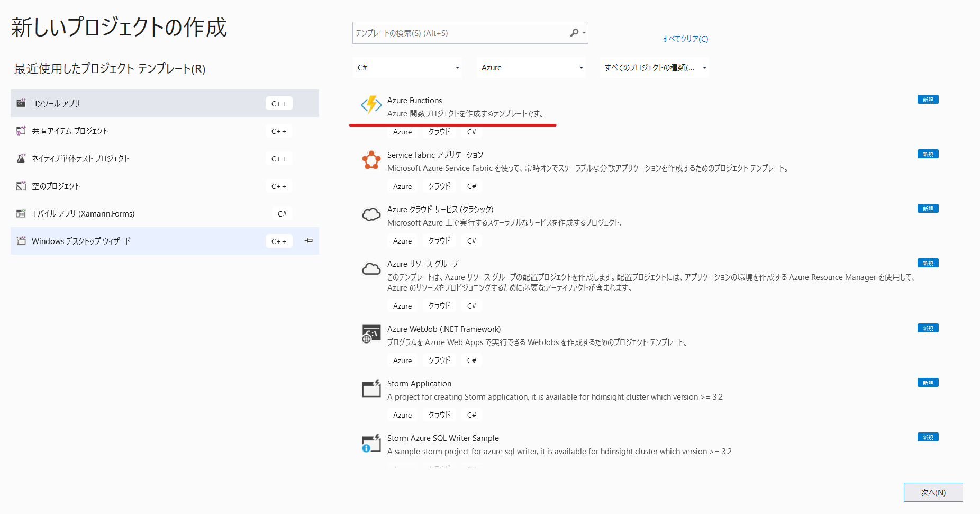Open the Azure platform filter dropdown

[x=531, y=68]
